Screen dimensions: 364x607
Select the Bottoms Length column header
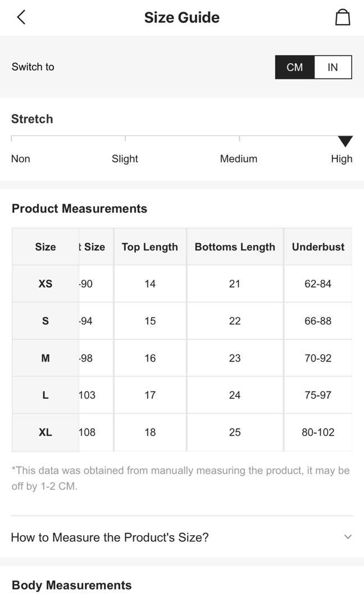pos(235,247)
